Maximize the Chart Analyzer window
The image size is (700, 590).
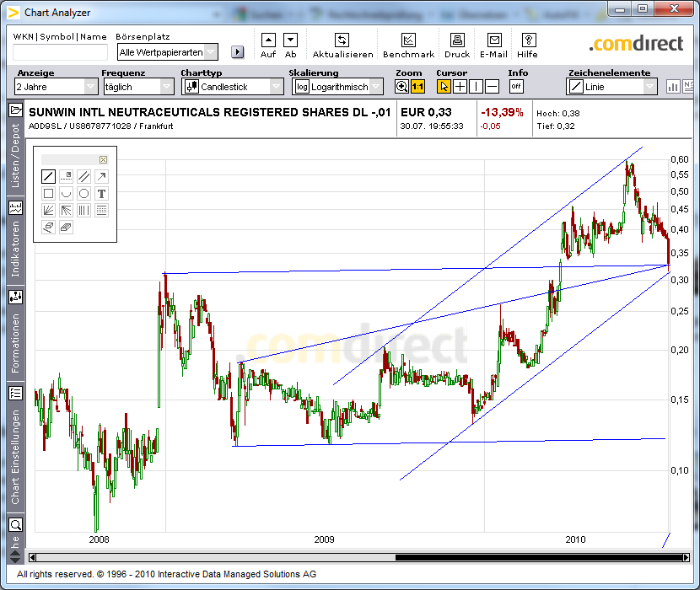pyautogui.click(x=643, y=8)
